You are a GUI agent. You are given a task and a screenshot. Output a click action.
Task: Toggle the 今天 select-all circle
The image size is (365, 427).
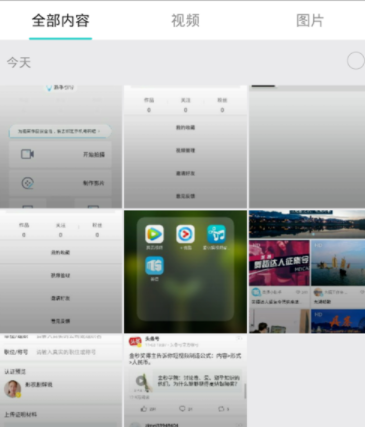(355, 61)
